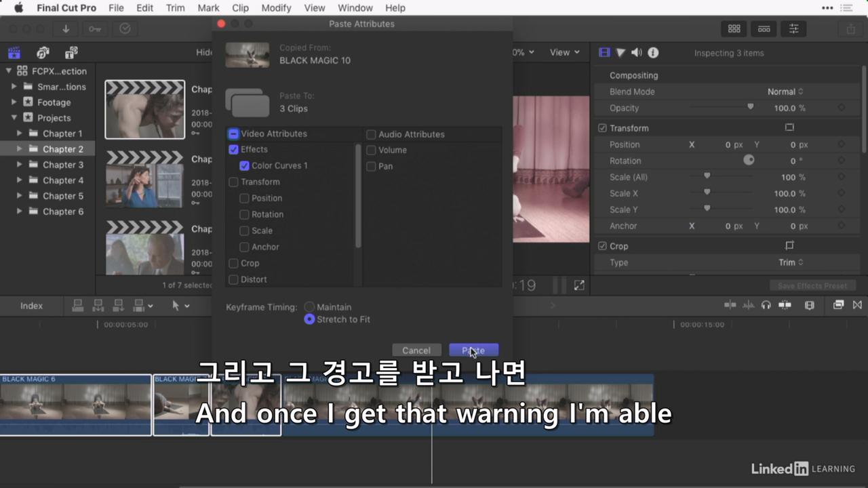868x488 pixels.
Task: Open the Blend Mode Normal dropdown
Action: (785, 91)
